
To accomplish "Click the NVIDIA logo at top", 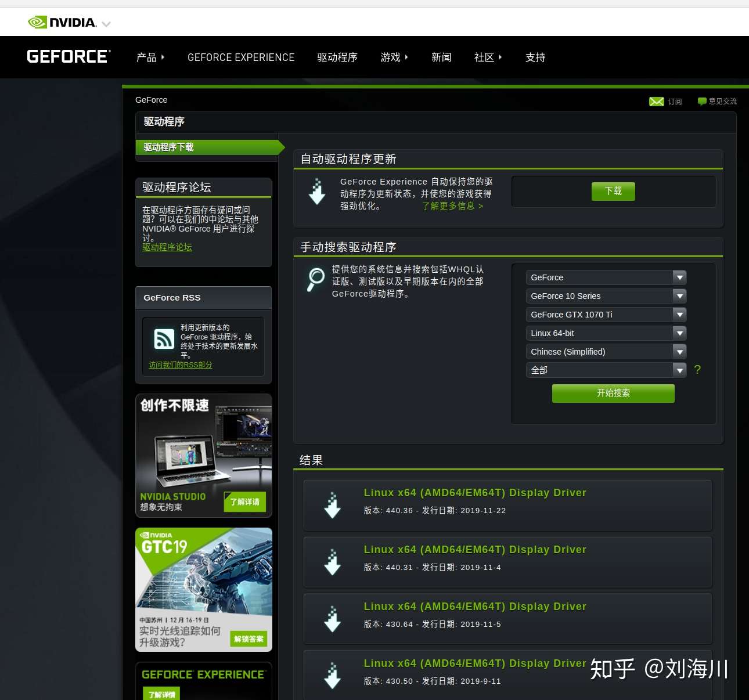I will click(62, 23).
